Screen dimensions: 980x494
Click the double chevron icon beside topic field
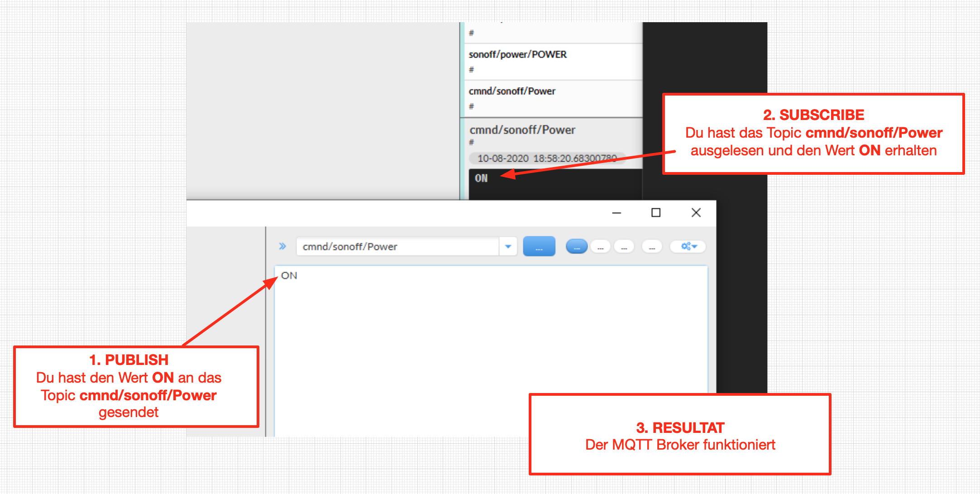pos(282,246)
